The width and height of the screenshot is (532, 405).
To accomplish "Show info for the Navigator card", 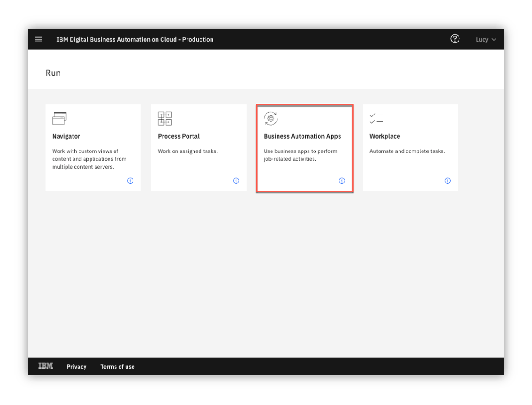I will click(x=130, y=181).
